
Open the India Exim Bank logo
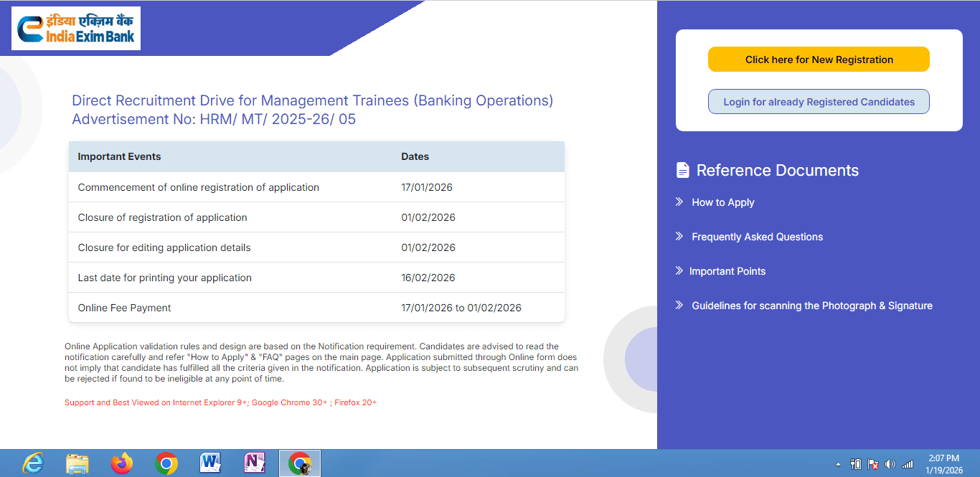pyautogui.click(x=75, y=28)
